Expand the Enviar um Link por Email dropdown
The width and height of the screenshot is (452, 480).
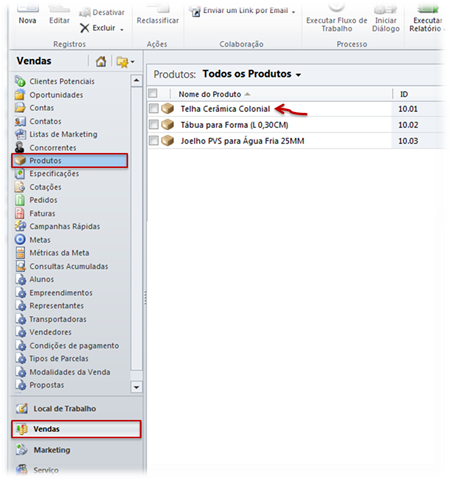[x=294, y=12]
